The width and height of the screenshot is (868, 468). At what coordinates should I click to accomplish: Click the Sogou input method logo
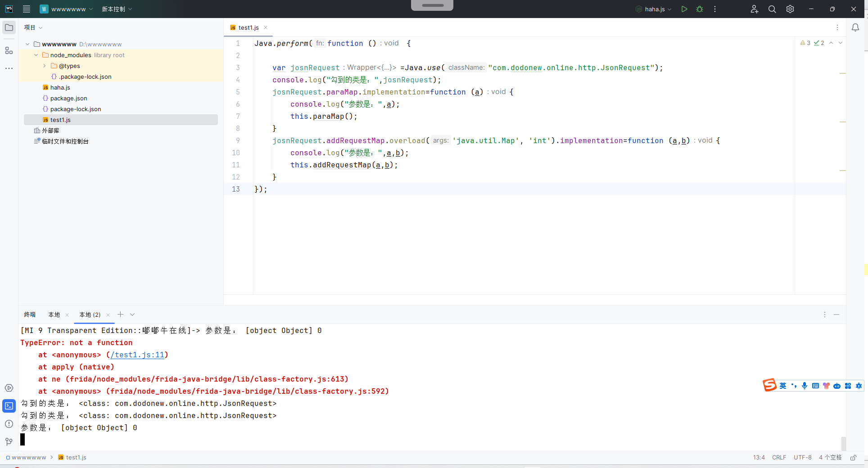(x=770, y=385)
